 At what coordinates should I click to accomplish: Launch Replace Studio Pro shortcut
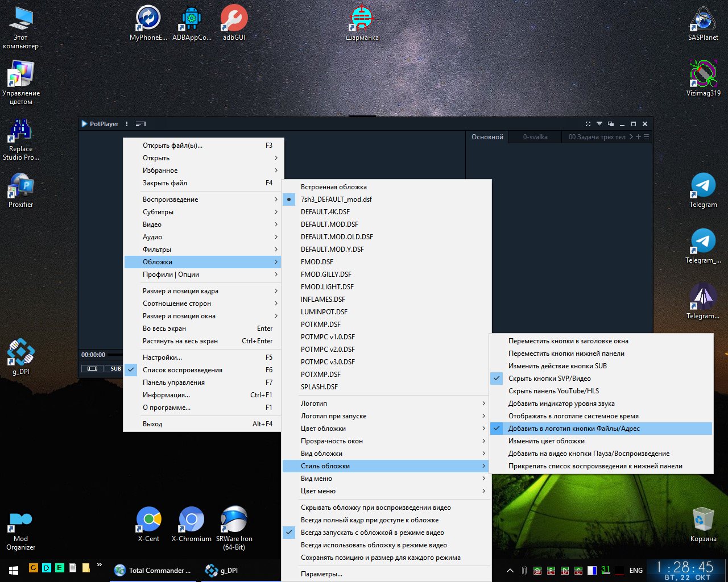click(21, 139)
